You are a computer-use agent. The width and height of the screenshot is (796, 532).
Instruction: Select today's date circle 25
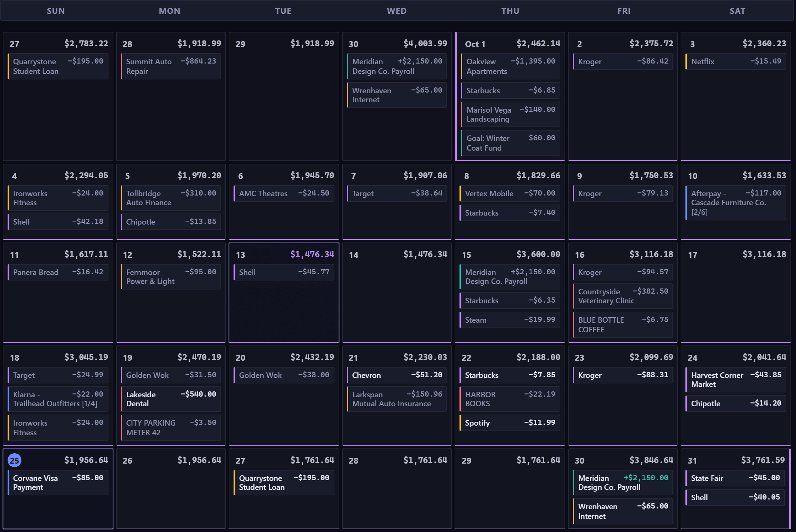(x=15, y=460)
